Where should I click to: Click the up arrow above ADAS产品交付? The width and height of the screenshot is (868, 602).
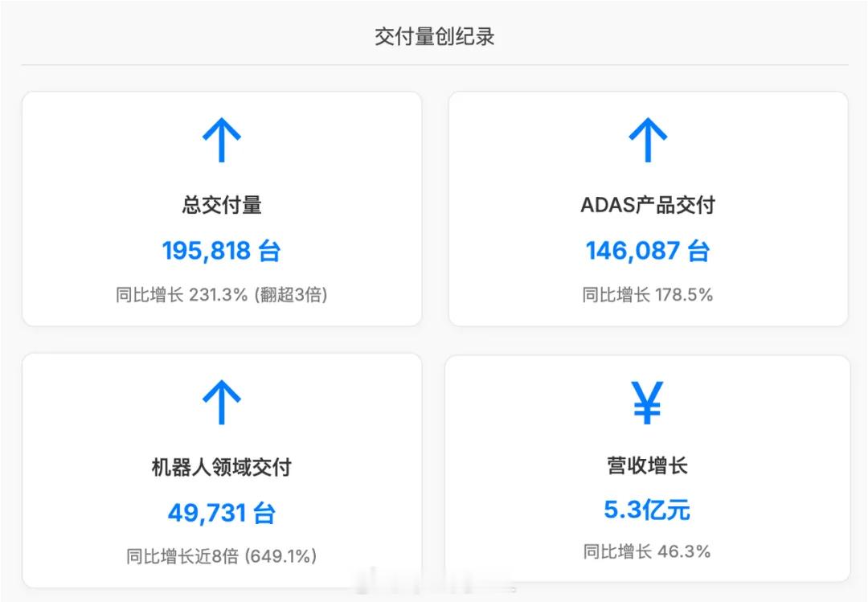(x=648, y=140)
